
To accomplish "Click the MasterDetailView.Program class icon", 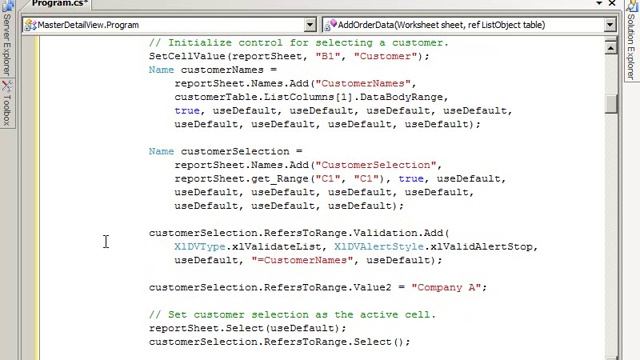I will [x=30, y=25].
